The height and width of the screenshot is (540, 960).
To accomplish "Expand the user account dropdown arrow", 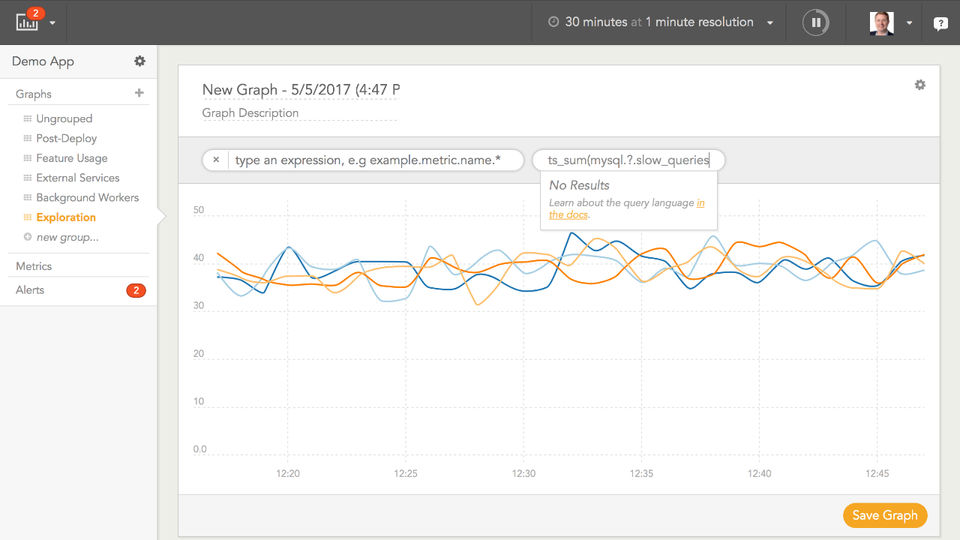I will (x=909, y=23).
